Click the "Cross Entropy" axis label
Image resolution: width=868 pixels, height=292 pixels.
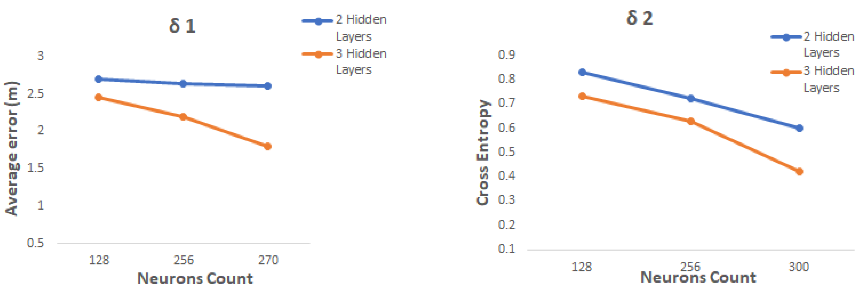coord(483,152)
